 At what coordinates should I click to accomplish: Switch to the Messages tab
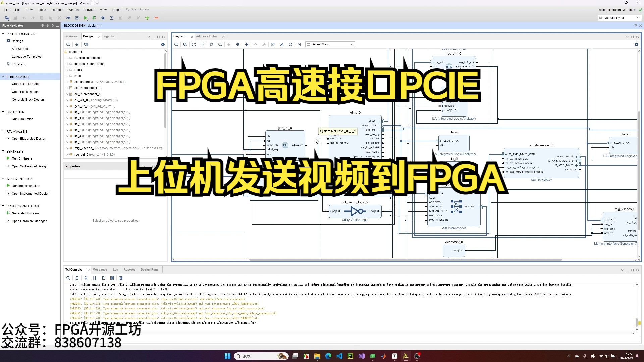(x=100, y=270)
